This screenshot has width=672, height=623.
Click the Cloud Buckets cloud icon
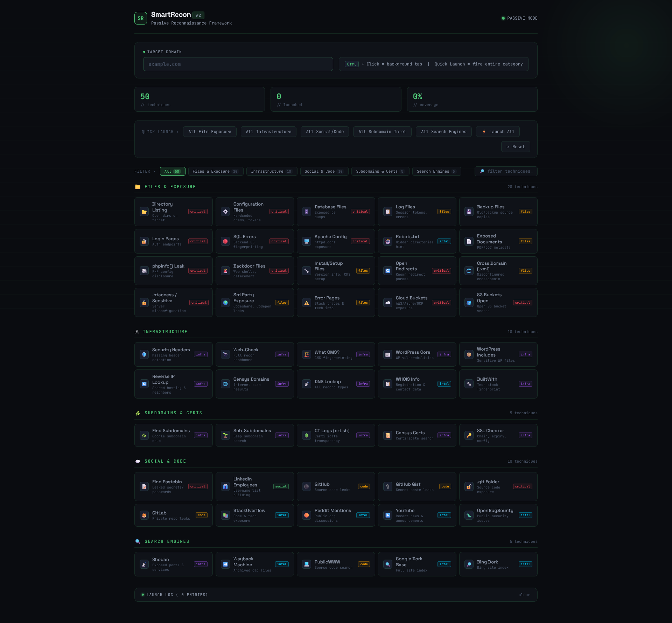(388, 303)
